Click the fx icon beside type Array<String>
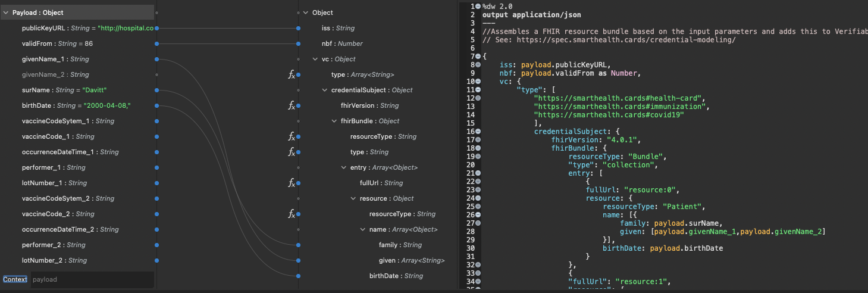 pyautogui.click(x=292, y=74)
